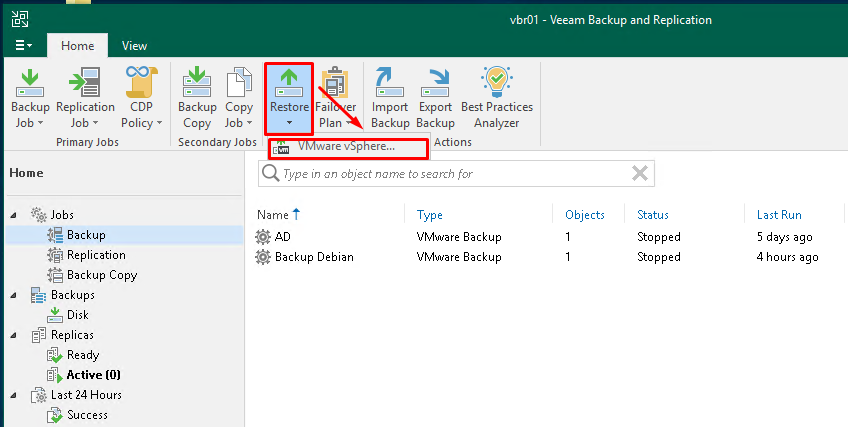This screenshot has height=427, width=848.
Task: Click the Success checkmark icon in tree
Action: click(55, 415)
